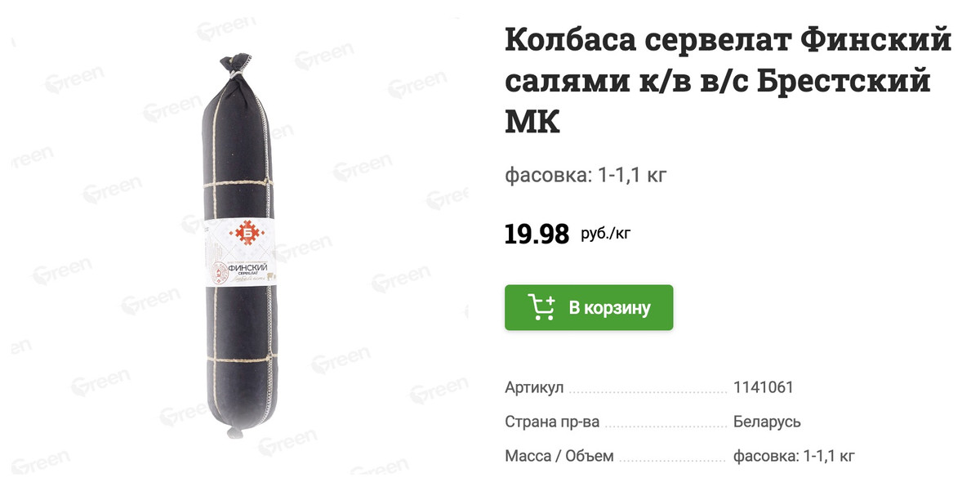Image resolution: width=980 pixels, height=478 pixels.
Task: Click the Артикул specification label
Action: tap(534, 387)
